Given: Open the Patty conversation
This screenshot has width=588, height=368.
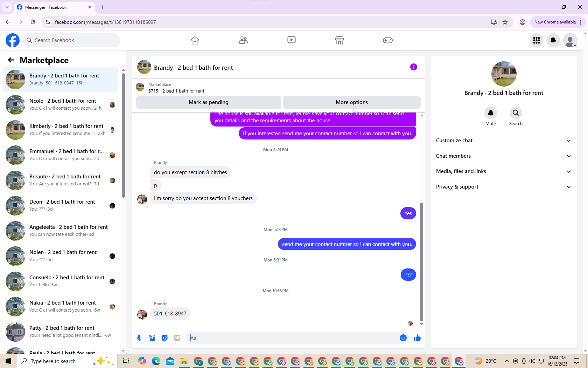Looking at the screenshot, I should tap(60, 332).
